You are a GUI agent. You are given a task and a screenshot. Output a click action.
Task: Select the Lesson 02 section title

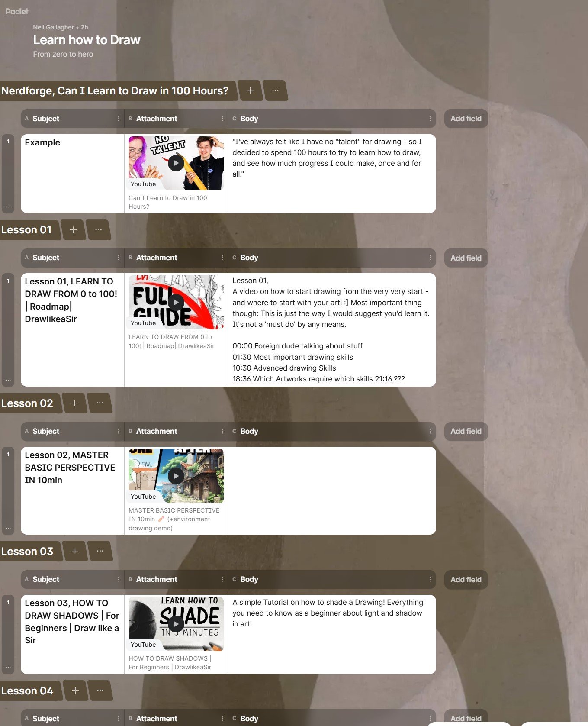[27, 403]
